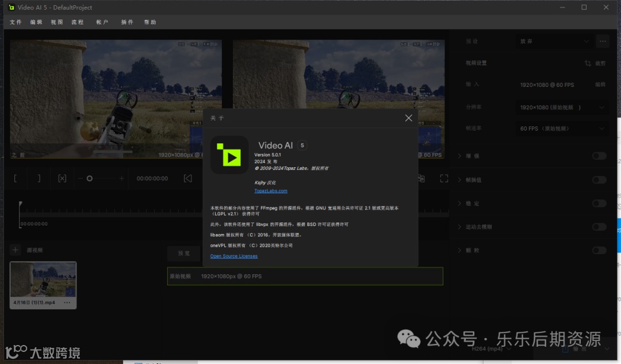Viewport: 621px width, 364px height.
Task: Open the 分辨率 dropdown
Action: pos(562,108)
